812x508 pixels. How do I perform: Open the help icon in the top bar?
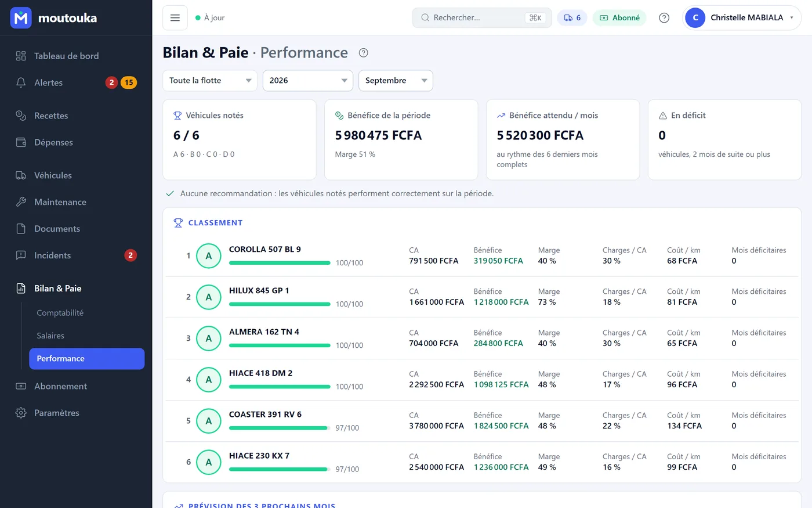pyautogui.click(x=664, y=18)
